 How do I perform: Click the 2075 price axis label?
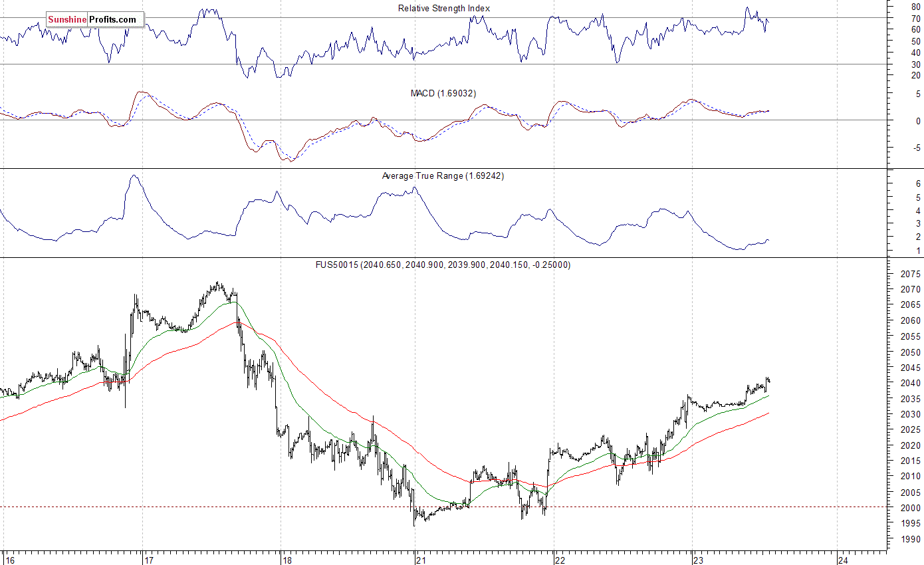(x=910, y=274)
